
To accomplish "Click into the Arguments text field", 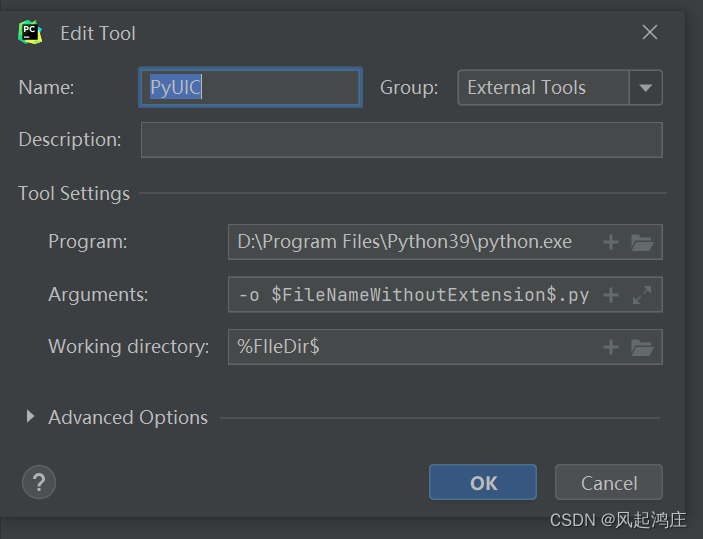I will coord(410,295).
